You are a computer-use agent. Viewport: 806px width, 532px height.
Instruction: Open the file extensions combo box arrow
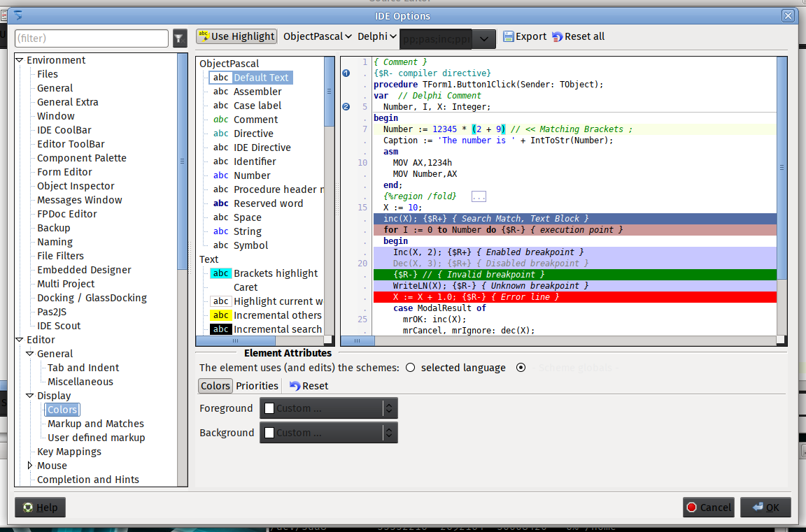pyautogui.click(x=483, y=39)
